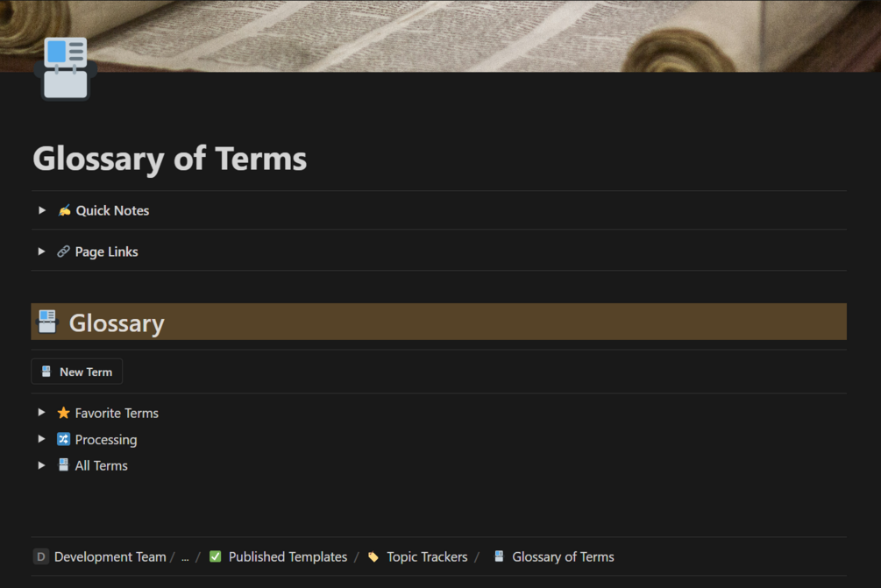Expand the Quick Notes toggle arrow

pos(41,210)
